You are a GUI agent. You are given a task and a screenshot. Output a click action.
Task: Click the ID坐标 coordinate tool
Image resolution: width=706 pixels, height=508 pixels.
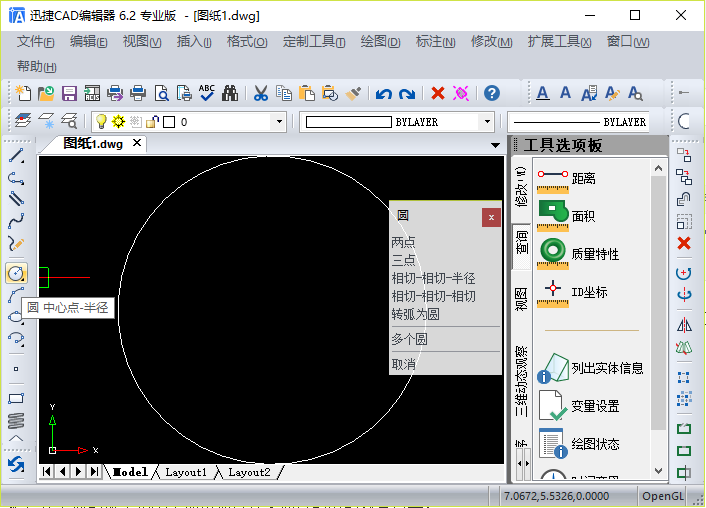point(572,292)
